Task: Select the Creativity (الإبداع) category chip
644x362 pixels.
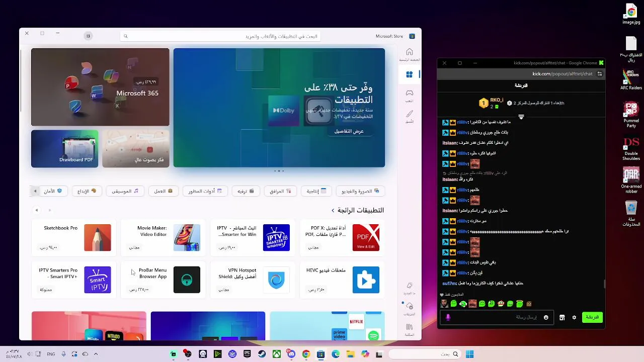Action: pyautogui.click(x=87, y=191)
